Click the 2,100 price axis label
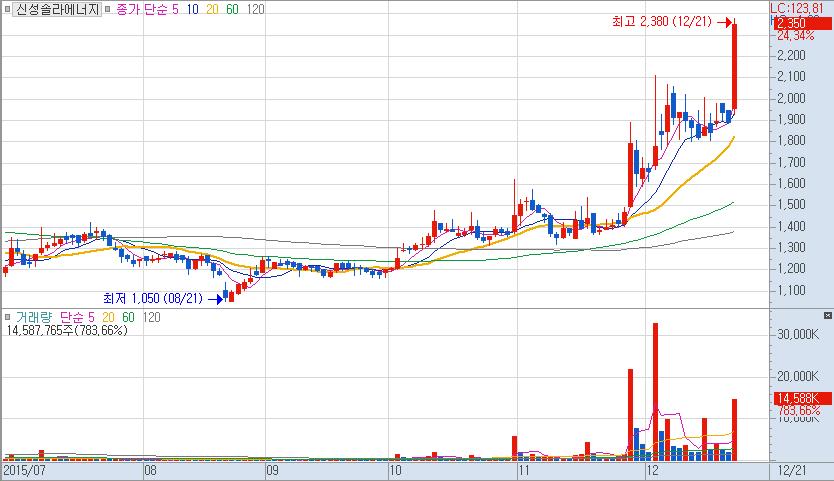This screenshot has height=481, width=834. tap(791, 77)
